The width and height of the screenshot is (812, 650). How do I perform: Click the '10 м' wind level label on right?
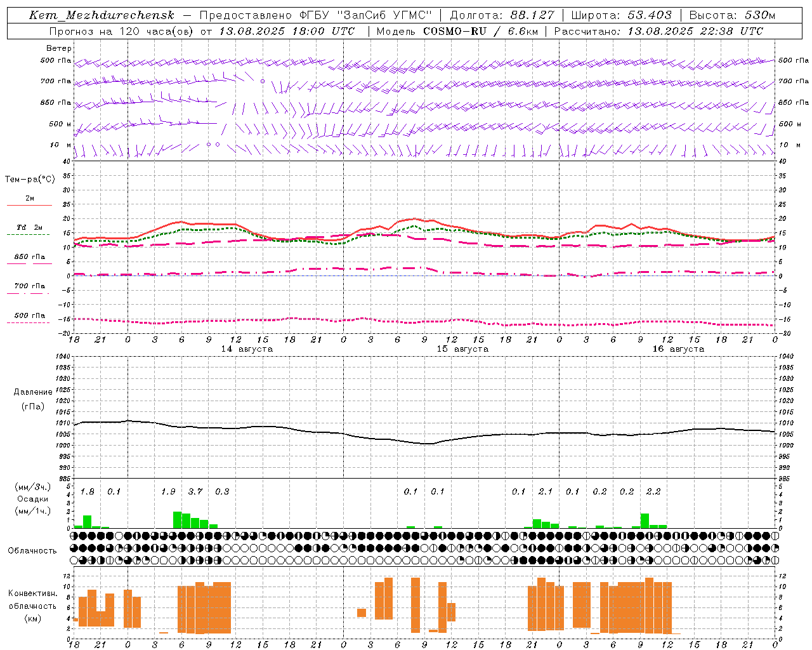[789, 145]
